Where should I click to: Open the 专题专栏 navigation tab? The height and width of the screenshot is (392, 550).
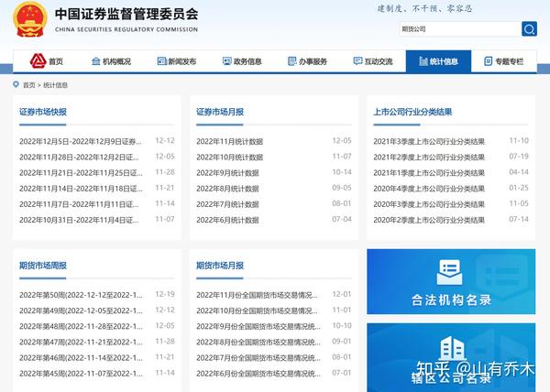[x=503, y=61]
